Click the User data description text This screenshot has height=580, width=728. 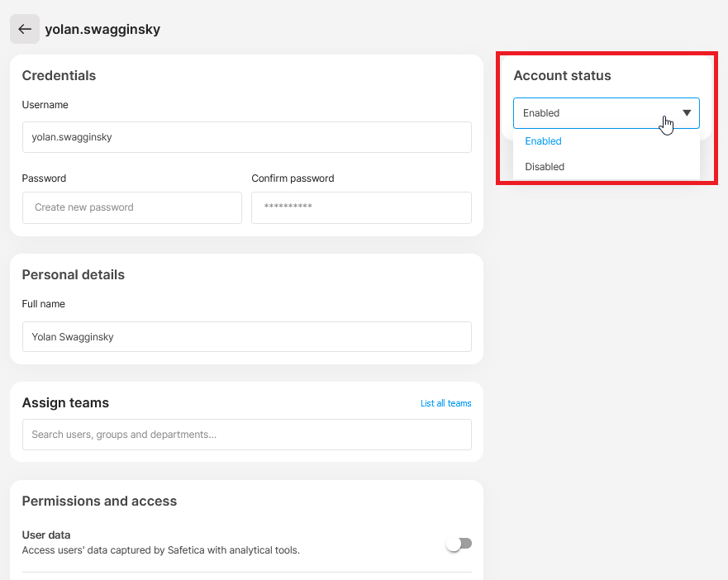tap(160, 550)
